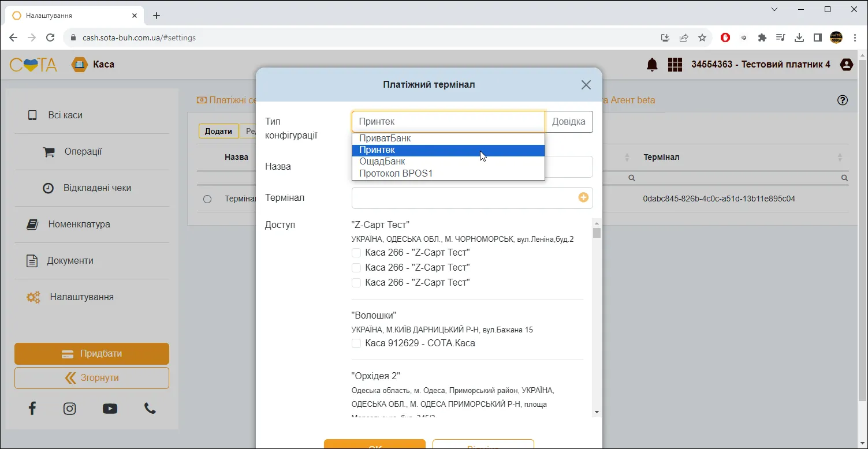Open notifications bell icon
868x449 pixels.
click(x=652, y=65)
